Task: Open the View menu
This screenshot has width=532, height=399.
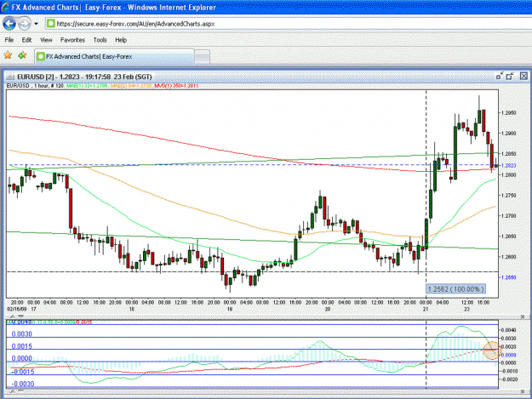Action: (x=46, y=40)
